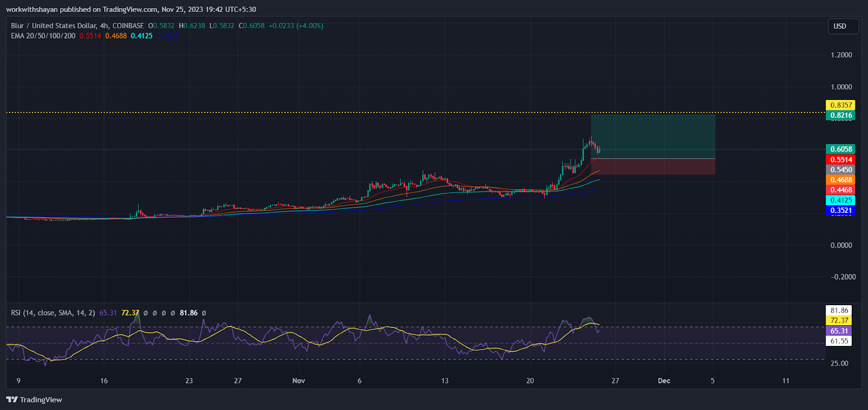
Task: Click the yellow 0.8357 price axis label
Action: click(840, 105)
